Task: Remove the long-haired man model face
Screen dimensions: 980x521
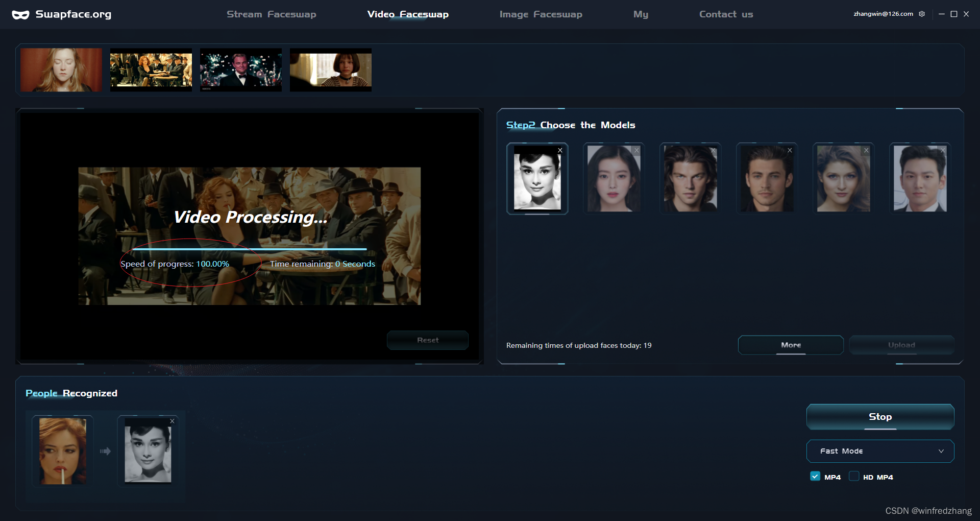Action: [x=713, y=150]
